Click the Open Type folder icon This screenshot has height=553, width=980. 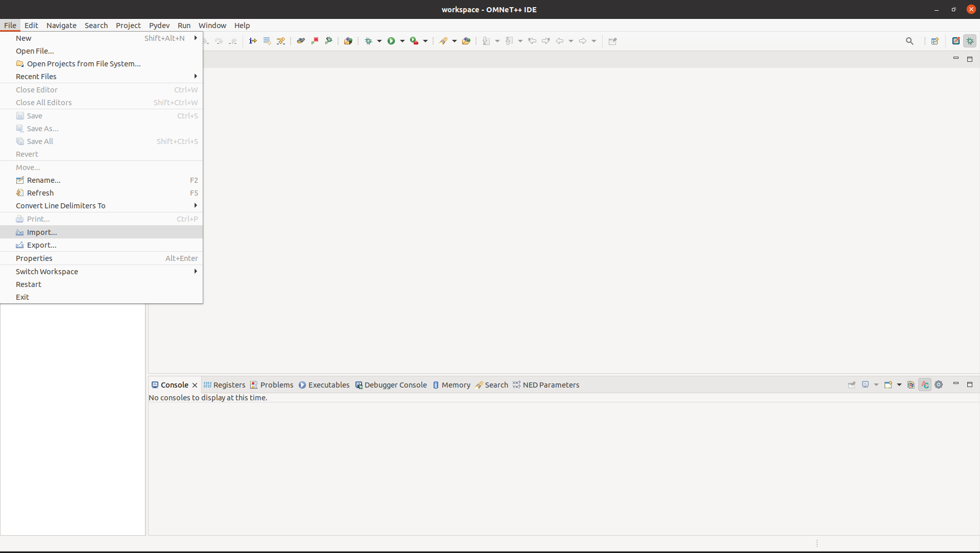point(466,41)
